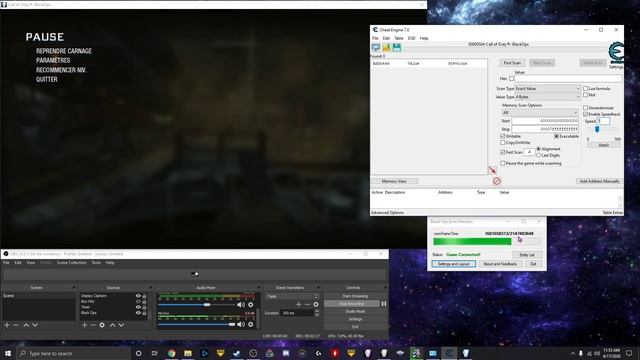Open Cheat Engine Help menu
The image size is (640, 360).
tap(424, 38)
